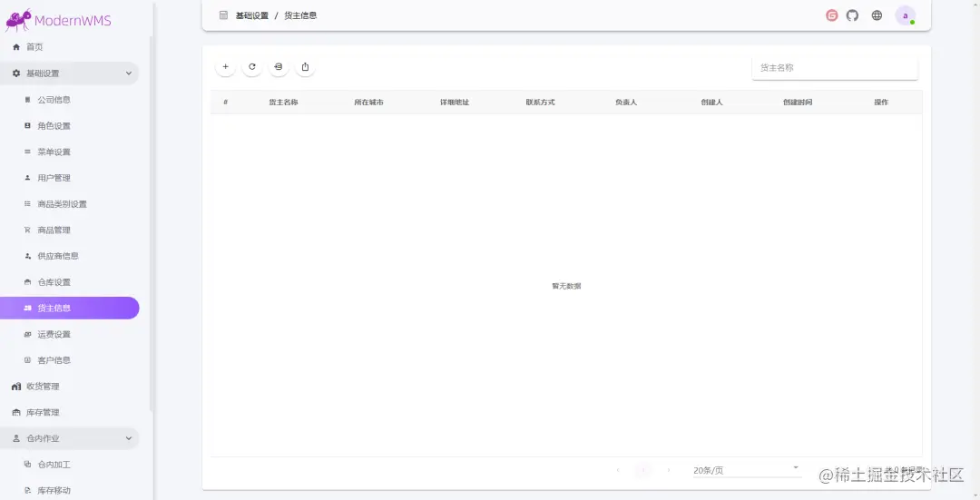Click the import data icon
This screenshot has width=980, height=500.
pos(279,67)
